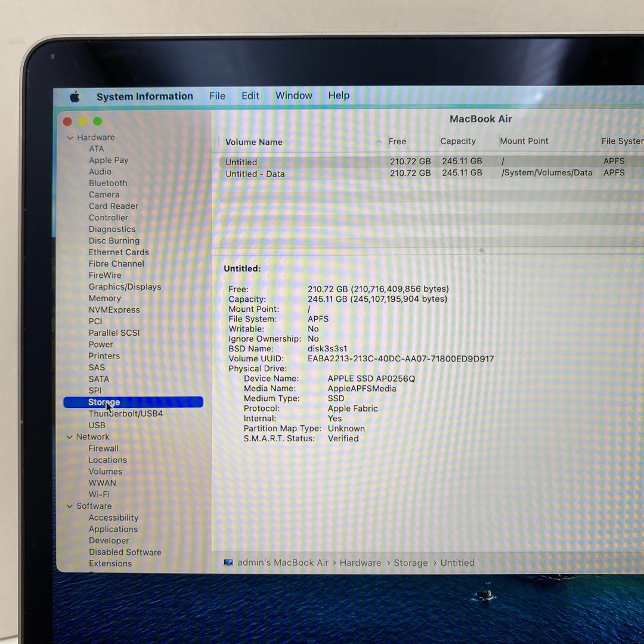
Task: Collapse the Software section
Action: [69, 506]
